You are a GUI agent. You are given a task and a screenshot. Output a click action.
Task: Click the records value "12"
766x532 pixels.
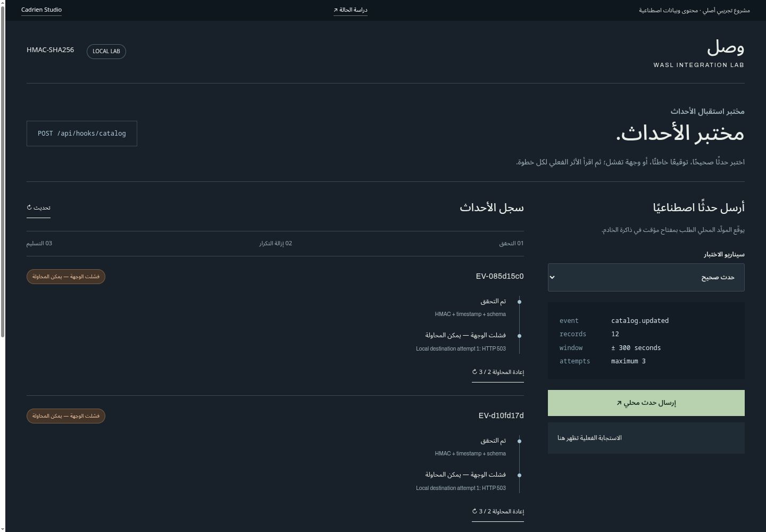point(615,334)
